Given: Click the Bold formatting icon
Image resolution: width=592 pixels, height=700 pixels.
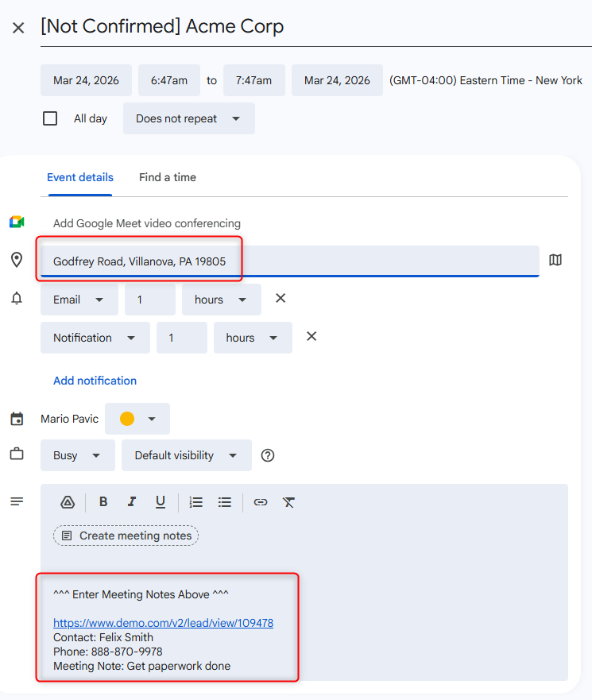Looking at the screenshot, I should tap(103, 502).
